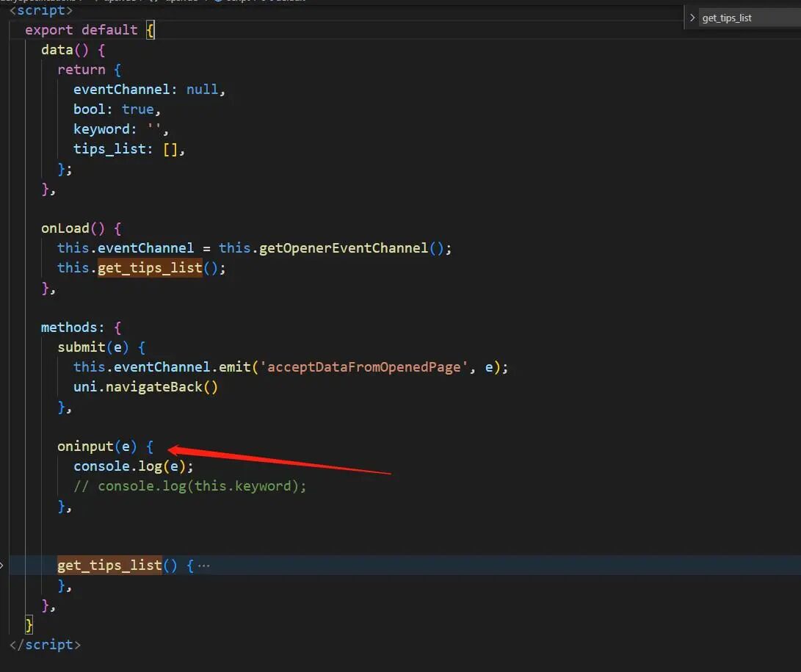Click the 'bool: true,' line
The width and height of the screenshot is (801, 672).
tap(117, 109)
